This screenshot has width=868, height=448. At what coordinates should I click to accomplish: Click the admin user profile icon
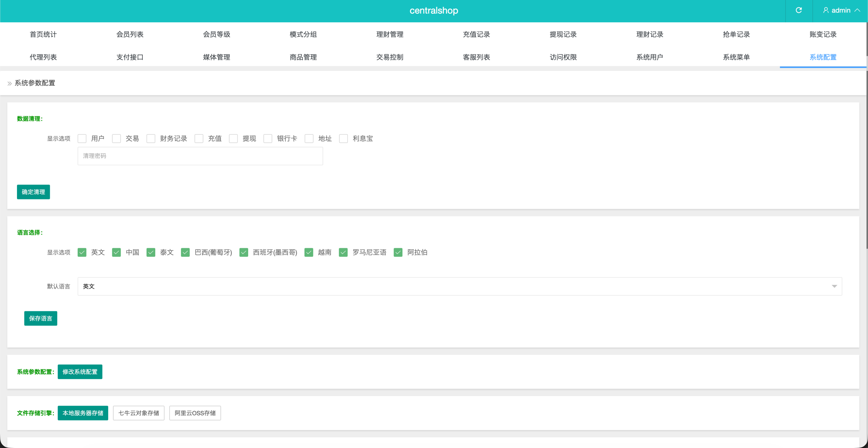click(x=826, y=10)
